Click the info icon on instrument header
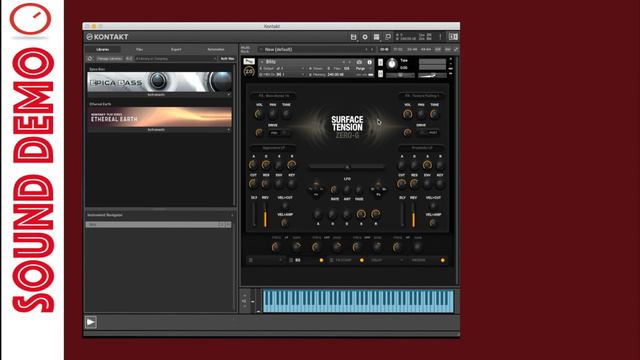This screenshot has width=640, height=360. 369,62
